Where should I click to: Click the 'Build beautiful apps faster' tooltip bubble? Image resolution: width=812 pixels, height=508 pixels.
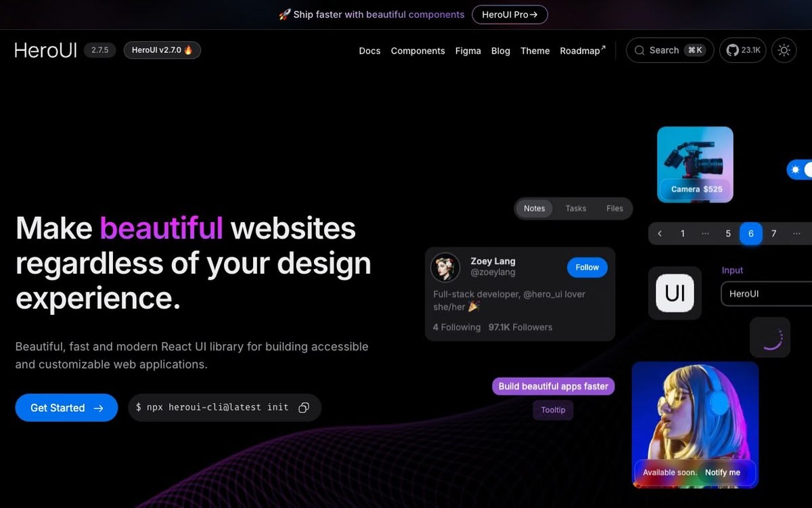point(554,386)
